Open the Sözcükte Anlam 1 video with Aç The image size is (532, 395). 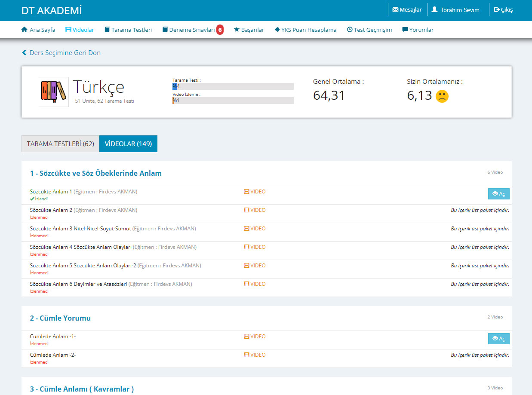click(498, 194)
